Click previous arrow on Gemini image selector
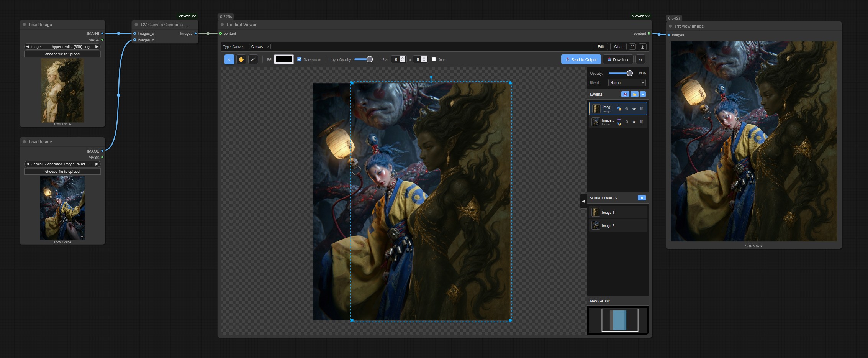 28,164
